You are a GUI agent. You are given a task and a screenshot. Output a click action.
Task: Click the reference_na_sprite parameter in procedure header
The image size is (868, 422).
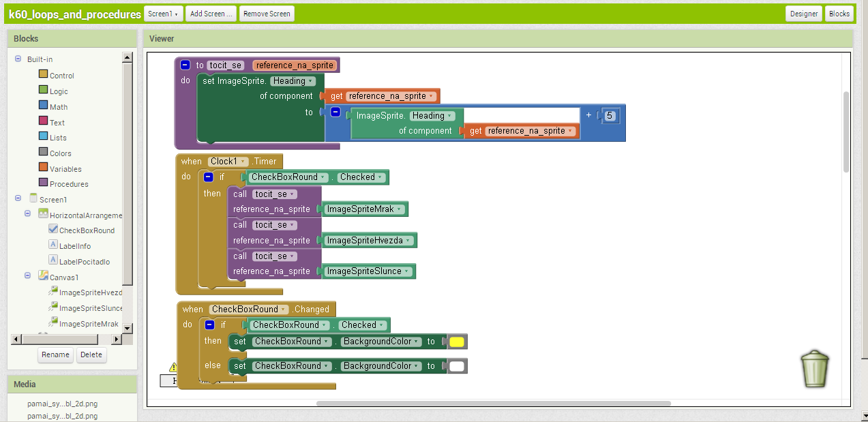pyautogui.click(x=295, y=65)
